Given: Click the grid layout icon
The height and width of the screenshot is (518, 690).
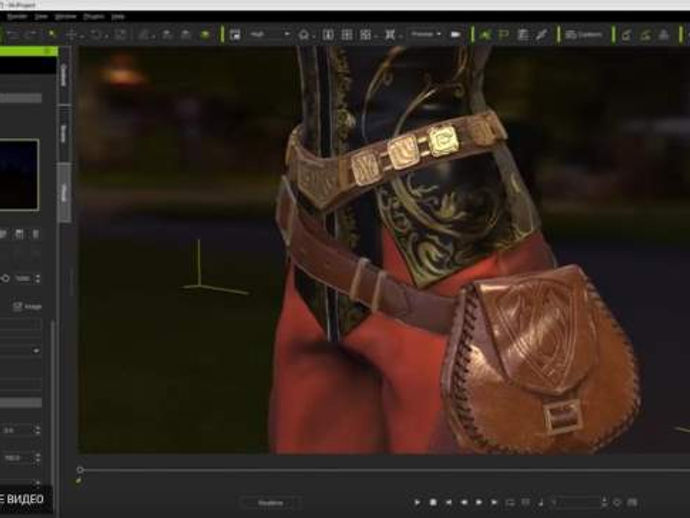Looking at the screenshot, I should pos(347,34).
